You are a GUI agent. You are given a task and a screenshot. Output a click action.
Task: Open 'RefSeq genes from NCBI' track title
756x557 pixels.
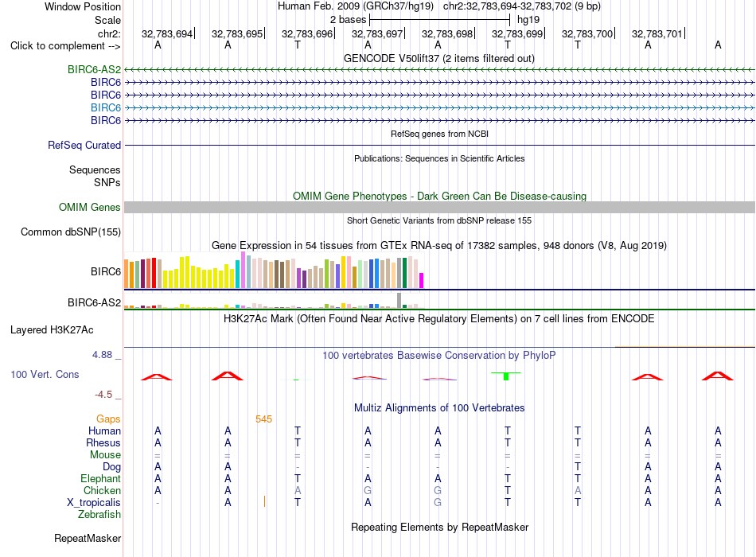[440, 134]
